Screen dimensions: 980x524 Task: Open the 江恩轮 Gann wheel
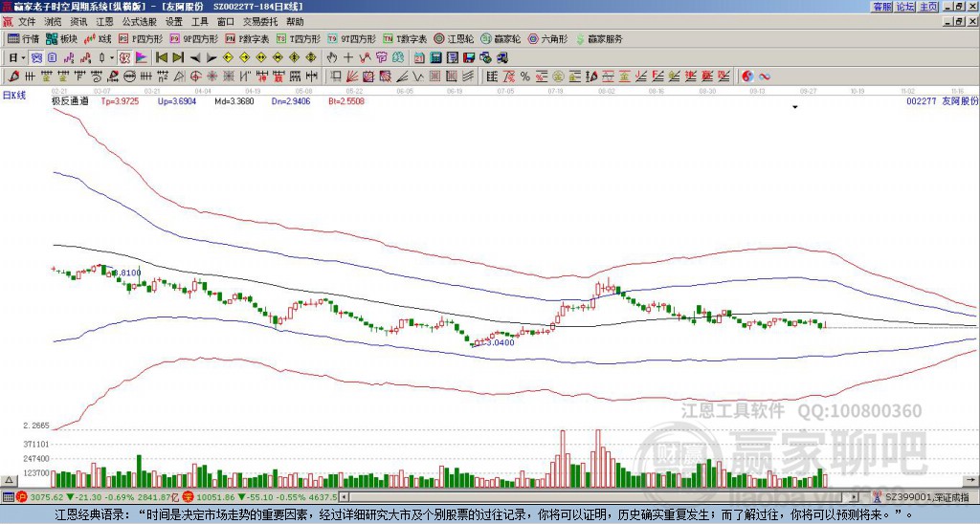455,38
